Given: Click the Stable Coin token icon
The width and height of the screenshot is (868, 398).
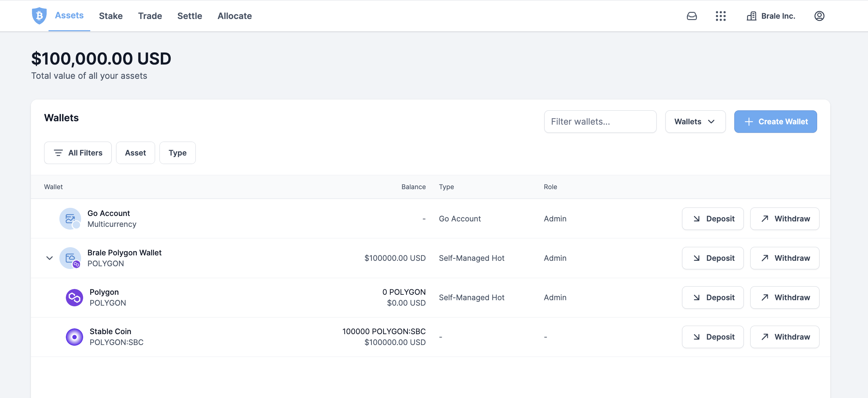Looking at the screenshot, I should point(74,337).
